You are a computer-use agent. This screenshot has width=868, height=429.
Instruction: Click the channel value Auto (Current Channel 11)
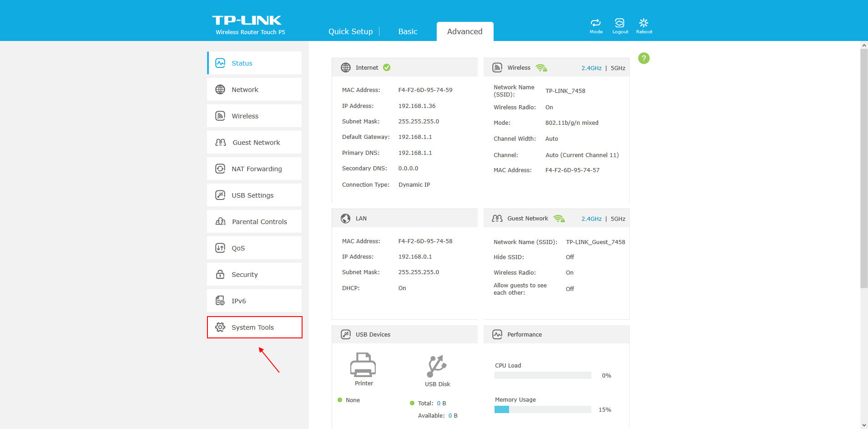tap(582, 155)
